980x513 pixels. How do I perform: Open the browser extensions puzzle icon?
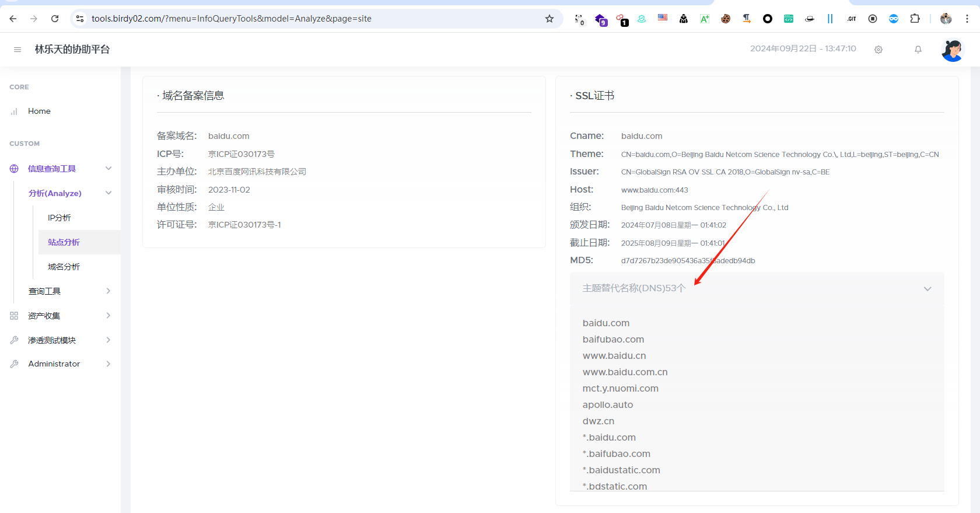[915, 19]
